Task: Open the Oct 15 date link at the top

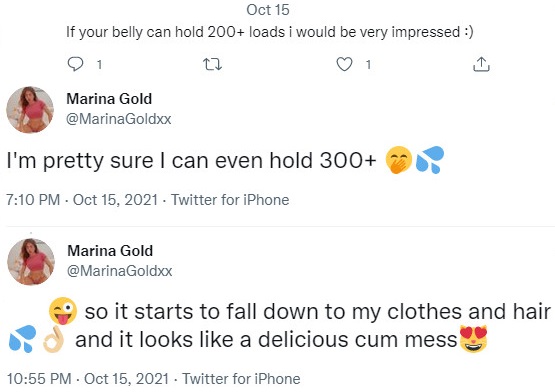Action: coord(268,10)
